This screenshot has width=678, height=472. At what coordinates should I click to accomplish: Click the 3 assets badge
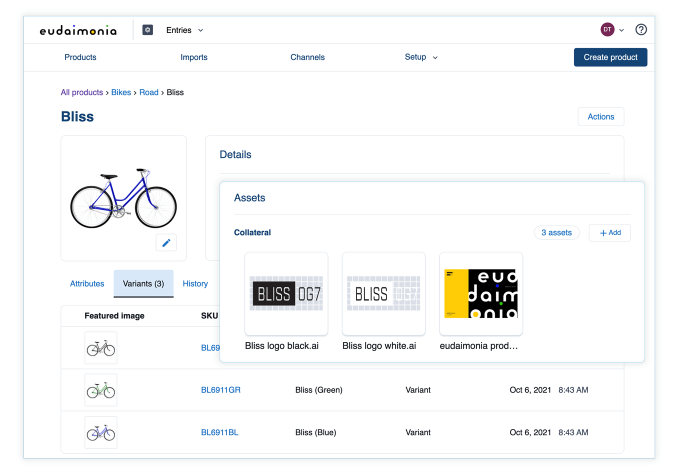click(x=556, y=233)
